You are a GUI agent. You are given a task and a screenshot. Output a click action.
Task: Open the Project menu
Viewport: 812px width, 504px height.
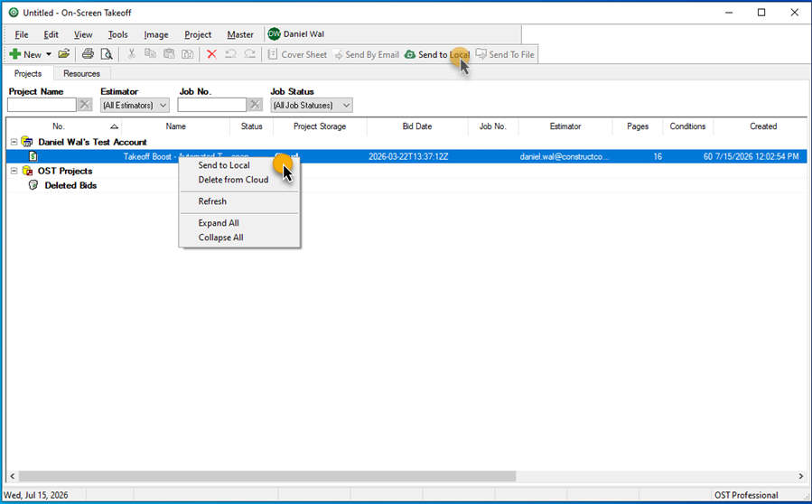click(198, 34)
